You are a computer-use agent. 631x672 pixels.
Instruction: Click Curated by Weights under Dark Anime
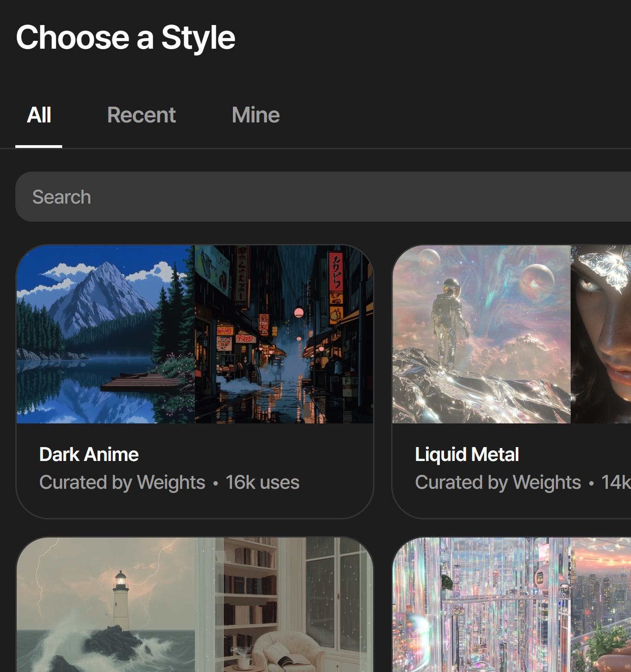click(x=122, y=482)
